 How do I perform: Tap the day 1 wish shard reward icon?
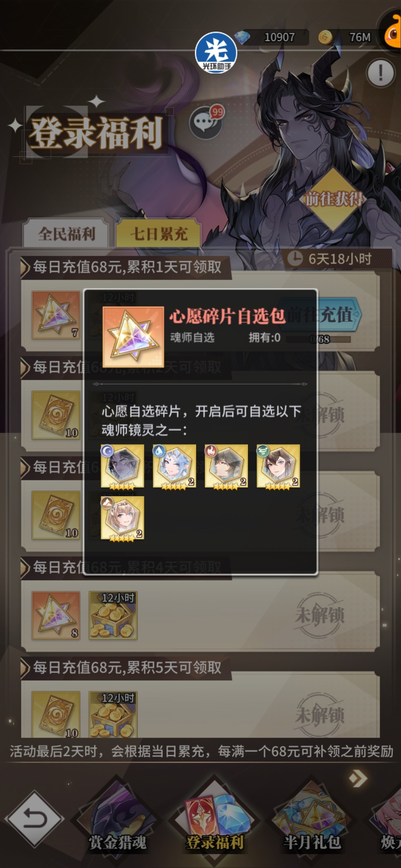tap(56, 315)
